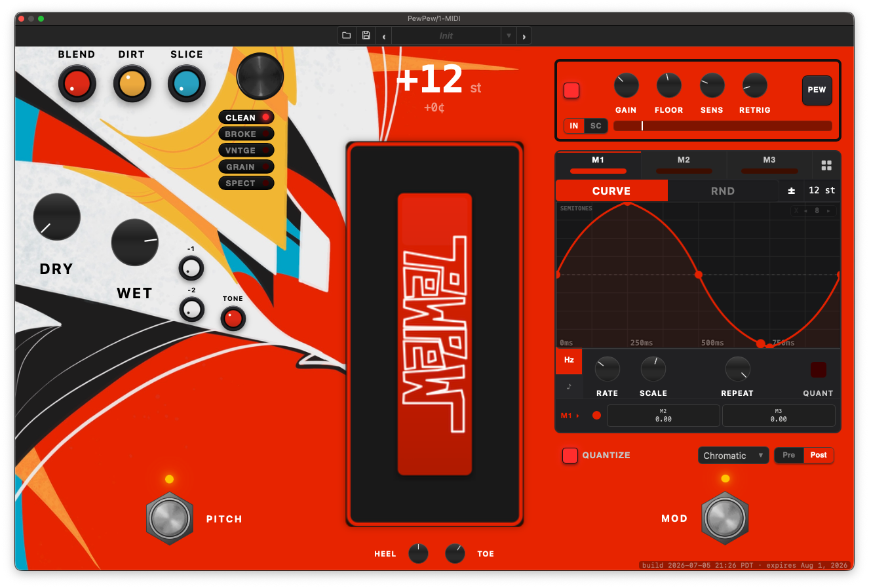Save preset with the floppy disk icon
This screenshot has width=869, height=588.
(x=366, y=35)
